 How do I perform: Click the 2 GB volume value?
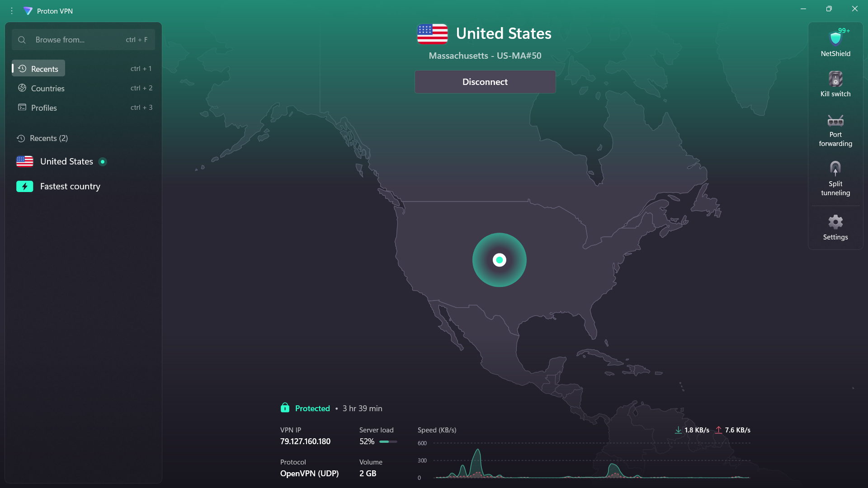tap(368, 474)
